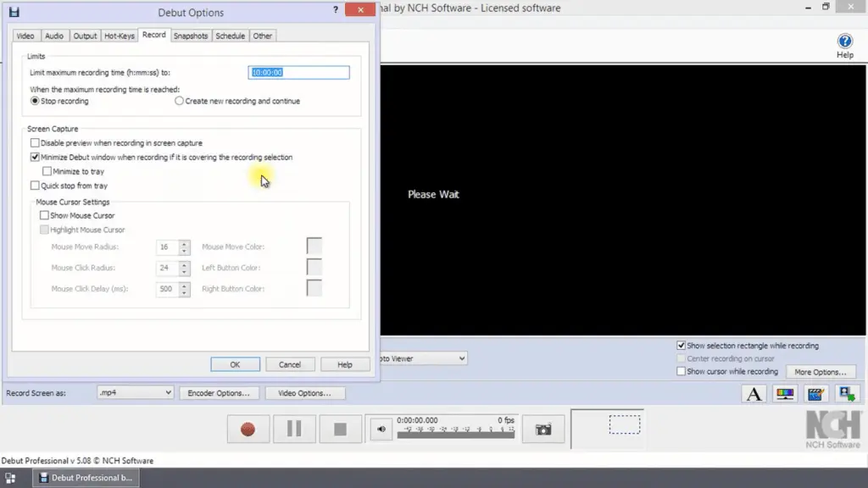Switch to the Output tab
This screenshot has width=868, height=488.
pyautogui.click(x=85, y=36)
